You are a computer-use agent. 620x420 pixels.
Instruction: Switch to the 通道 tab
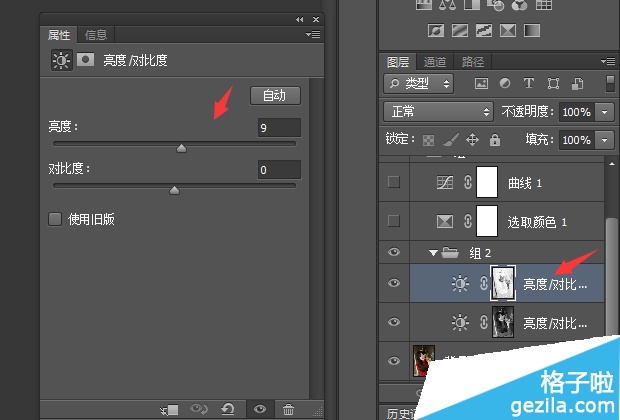[435, 61]
